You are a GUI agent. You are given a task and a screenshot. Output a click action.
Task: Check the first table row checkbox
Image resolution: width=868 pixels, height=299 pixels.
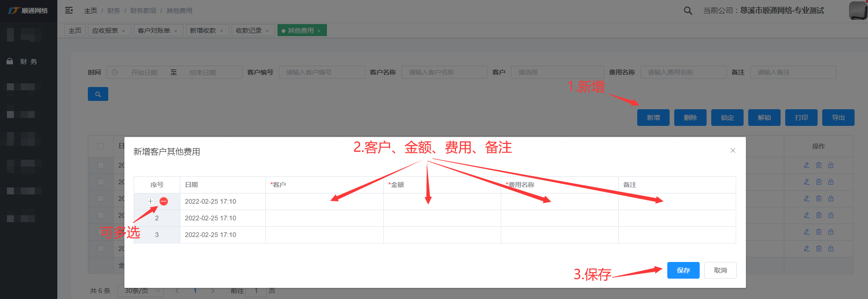101,165
